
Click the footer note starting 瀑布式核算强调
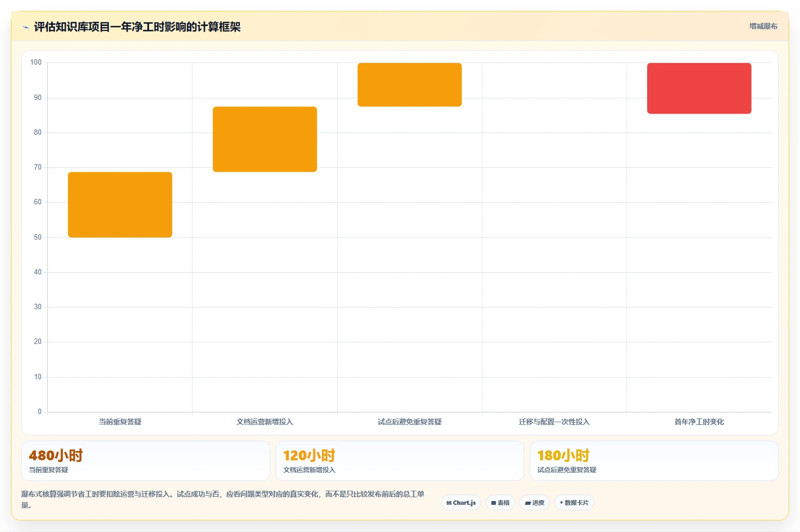[x=222, y=499]
